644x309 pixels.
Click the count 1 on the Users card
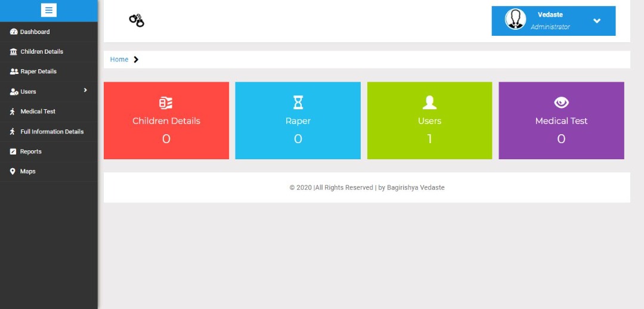point(429,139)
